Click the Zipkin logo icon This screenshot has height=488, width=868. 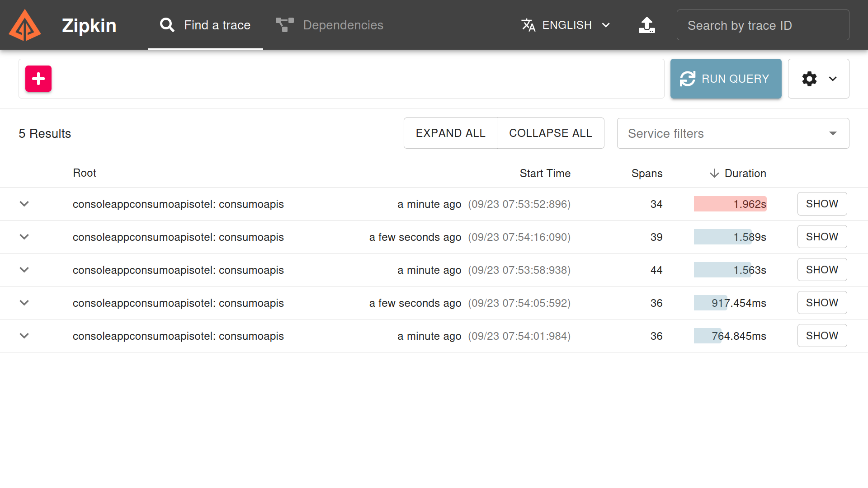click(x=25, y=25)
